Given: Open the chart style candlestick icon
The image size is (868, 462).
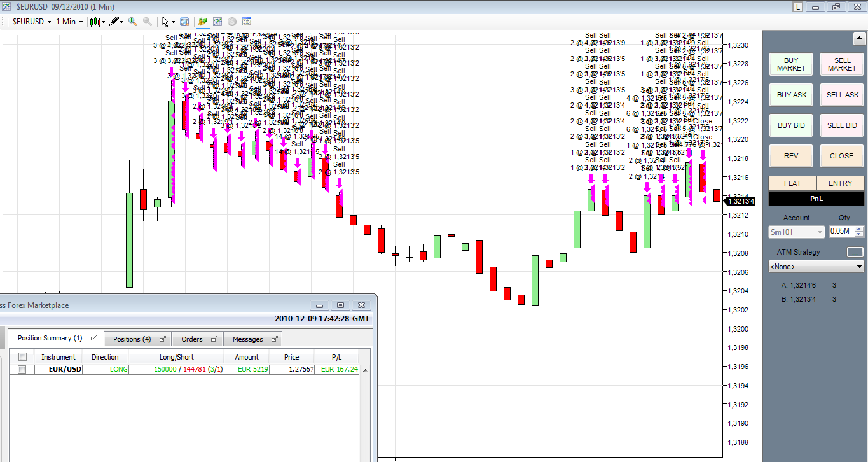Looking at the screenshot, I should [x=95, y=21].
